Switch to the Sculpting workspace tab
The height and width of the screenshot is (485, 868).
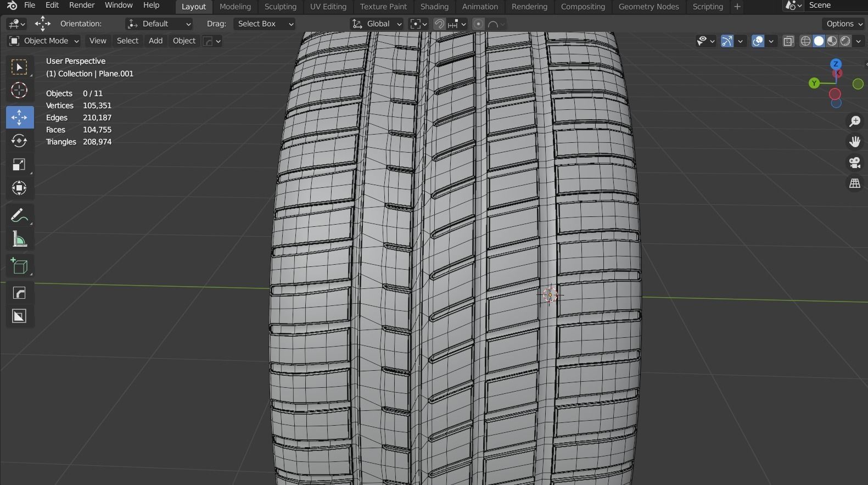click(x=280, y=7)
